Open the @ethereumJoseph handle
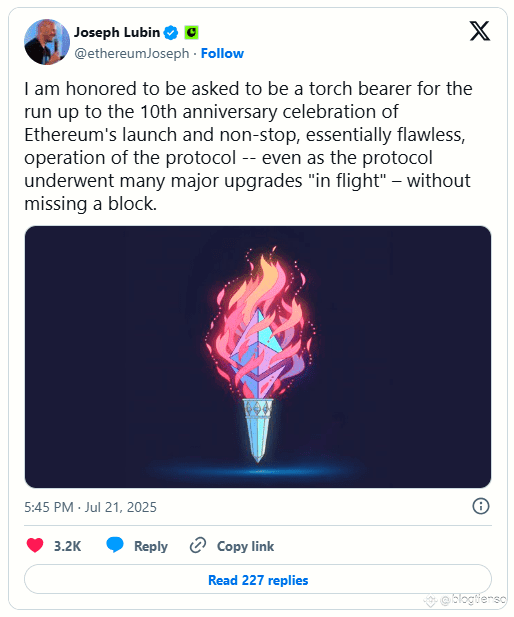514x617 pixels. pos(132,53)
